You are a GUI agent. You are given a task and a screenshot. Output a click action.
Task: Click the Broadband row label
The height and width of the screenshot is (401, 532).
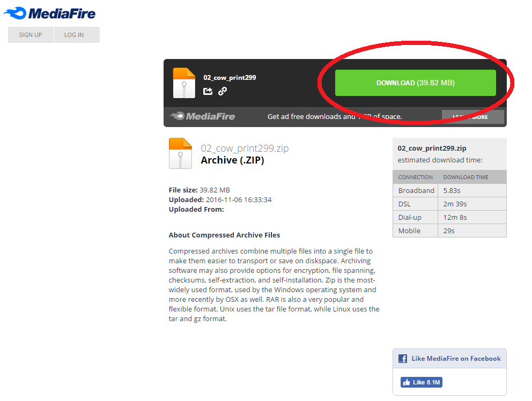(416, 191)
